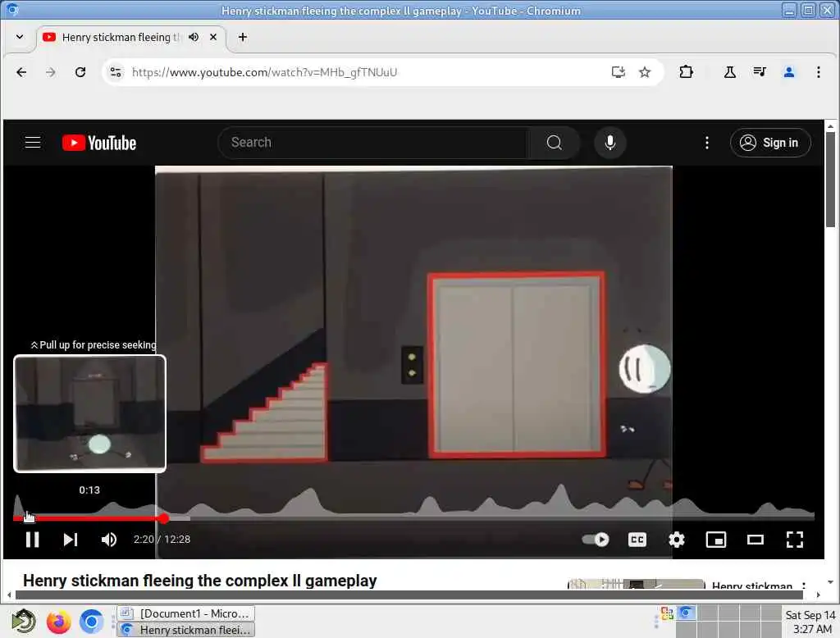Mute tab using audio speaker indicator
Viewport: 840px width, 638px height.
click(194, 37)
